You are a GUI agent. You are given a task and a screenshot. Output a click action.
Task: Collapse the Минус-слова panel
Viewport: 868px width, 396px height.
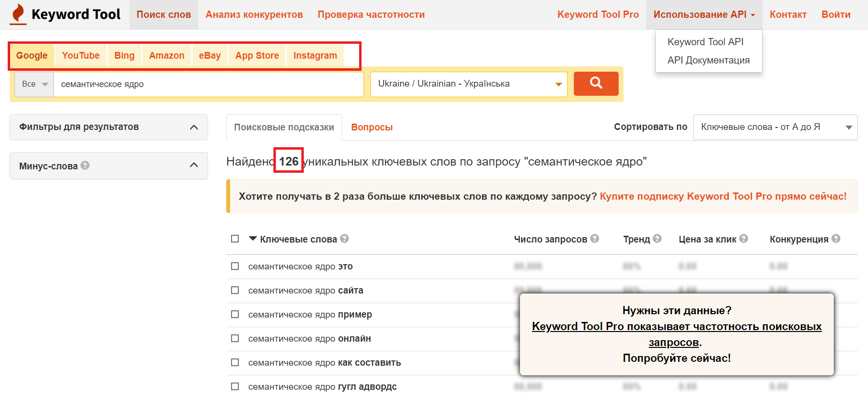[194, 166]
